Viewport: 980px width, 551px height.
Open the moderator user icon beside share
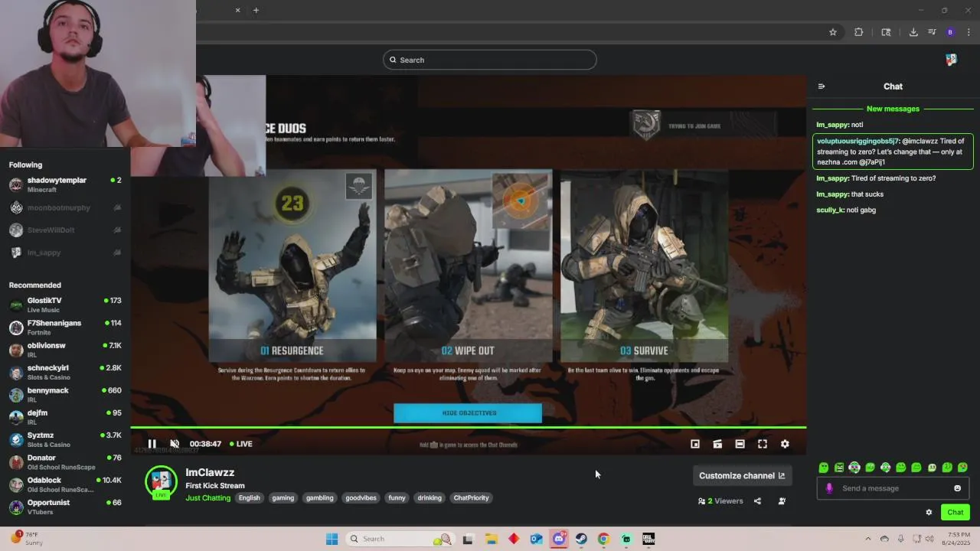click(x=782, y=501)
